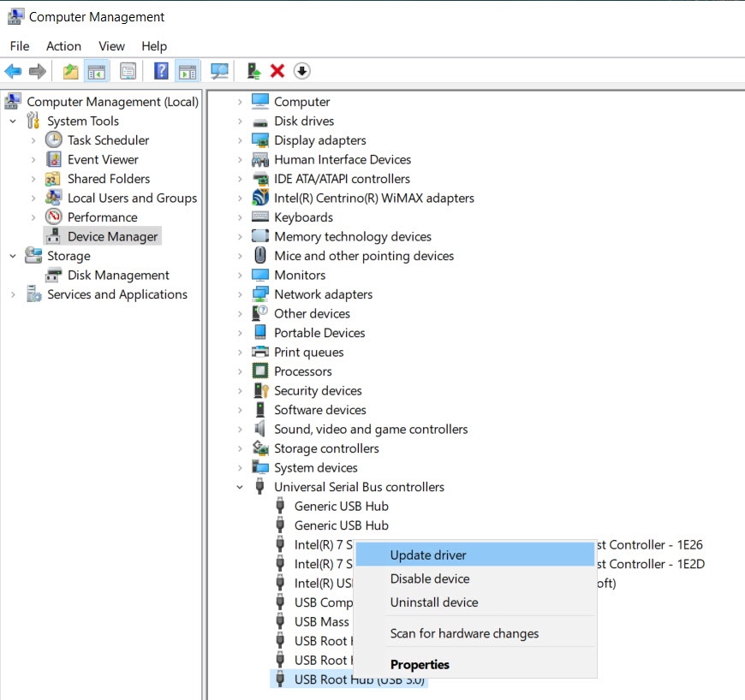Click the blue Back arrow in the toolbar
Viewport: 745px width, 700px height.
(13, 71)
